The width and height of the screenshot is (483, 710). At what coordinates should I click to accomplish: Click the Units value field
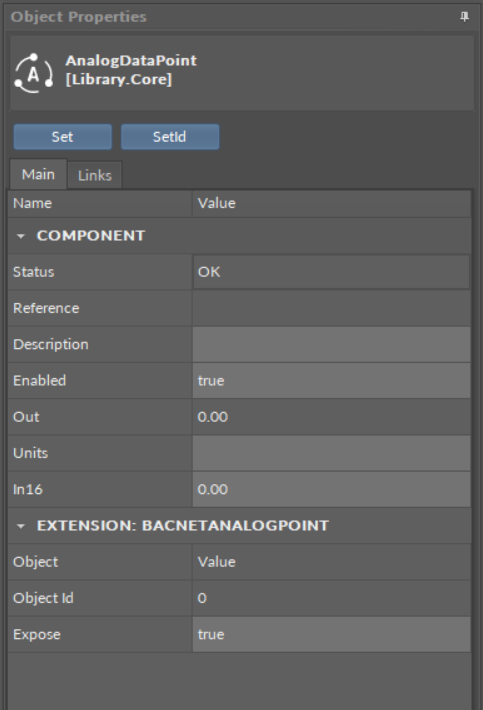coord(331,453)
